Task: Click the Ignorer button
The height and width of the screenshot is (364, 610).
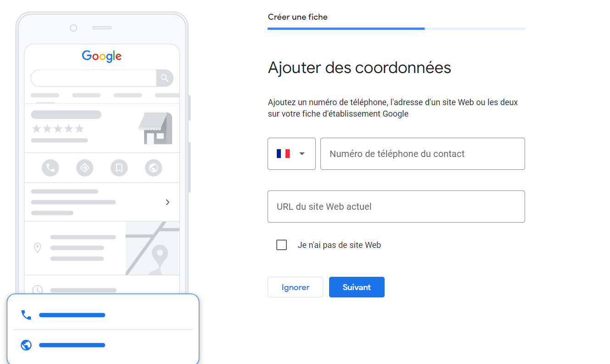Action: pos(295,287)
